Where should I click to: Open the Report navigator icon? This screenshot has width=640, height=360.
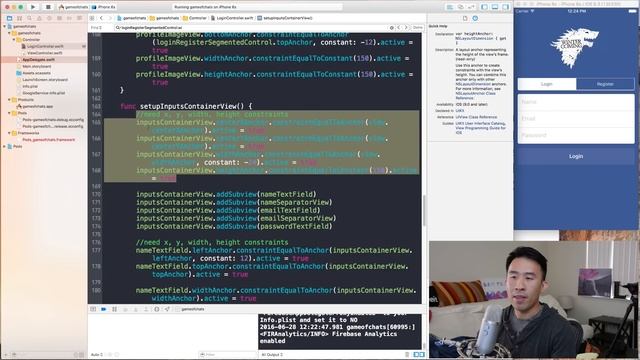point(79,18)
